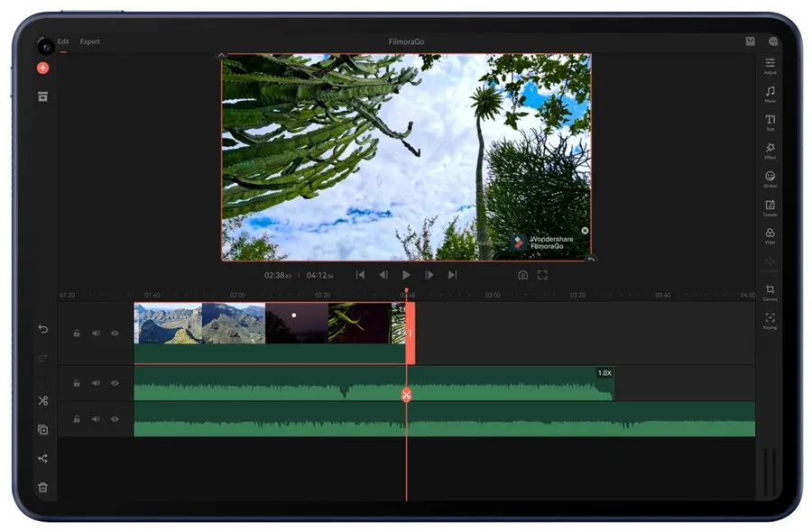Hide the video track with eye icon
The width and height of the screenshot is (812, 531).
pyautogui.click(x=115, y=334)
